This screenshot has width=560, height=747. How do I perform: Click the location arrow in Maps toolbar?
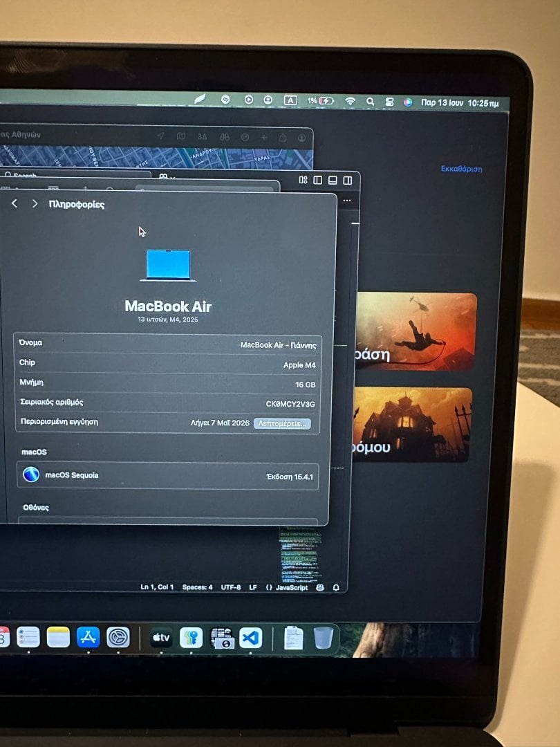tap(161, 136)
